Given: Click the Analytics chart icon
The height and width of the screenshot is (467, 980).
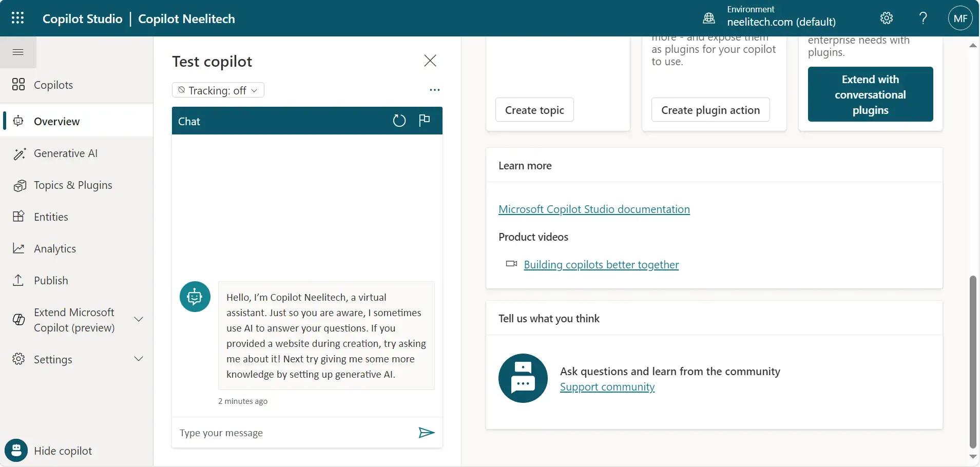Looking at the screenshot, I should pyautogui.click(x=18, y=248).
